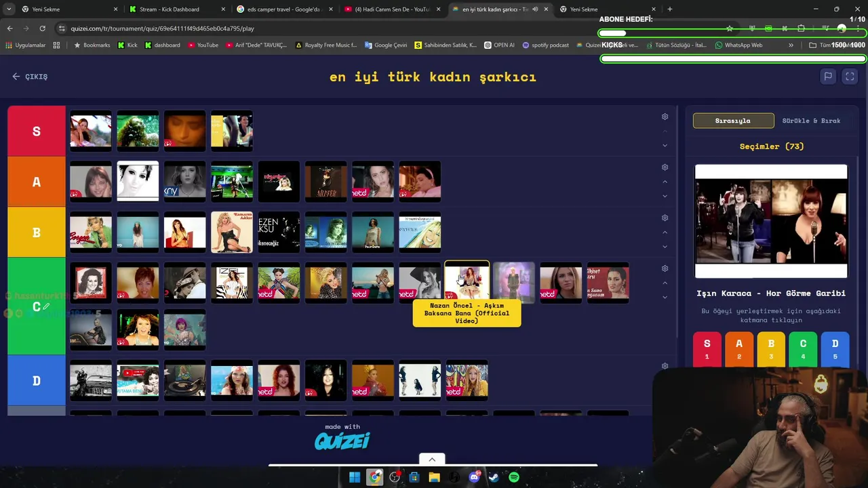
Task: Open settings gear for the C tier row
Action: [665, 268]
